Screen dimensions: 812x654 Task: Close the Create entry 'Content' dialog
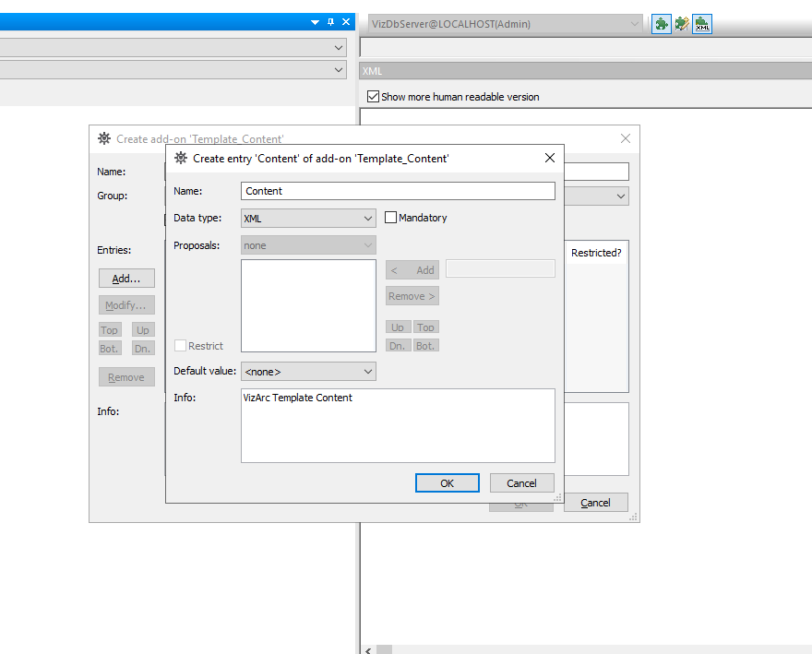(550, 158)
